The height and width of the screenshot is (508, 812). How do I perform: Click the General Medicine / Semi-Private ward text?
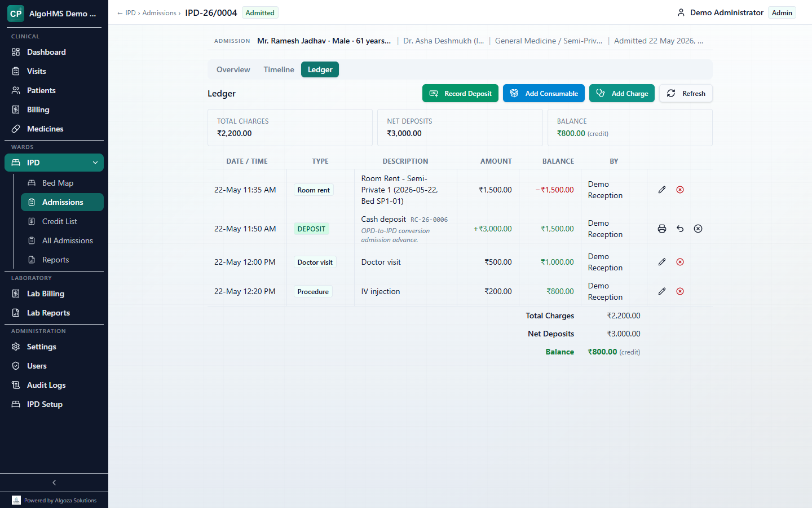[549, 41]
